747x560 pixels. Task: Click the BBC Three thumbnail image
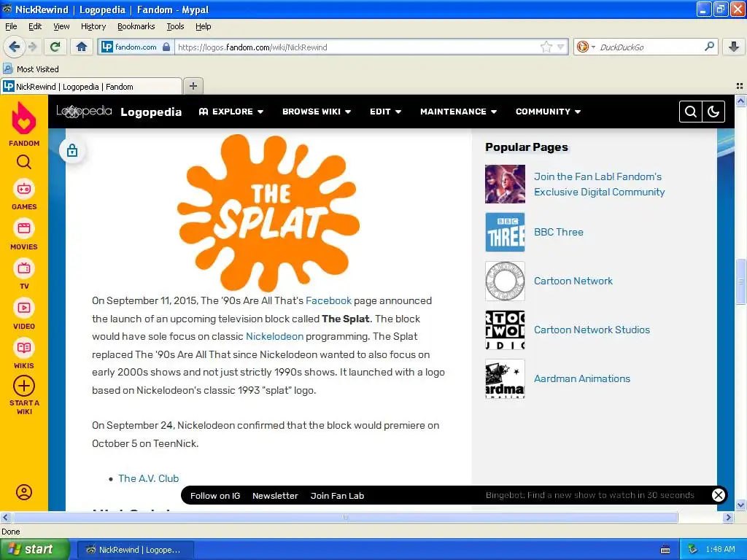tap(505, 232)
